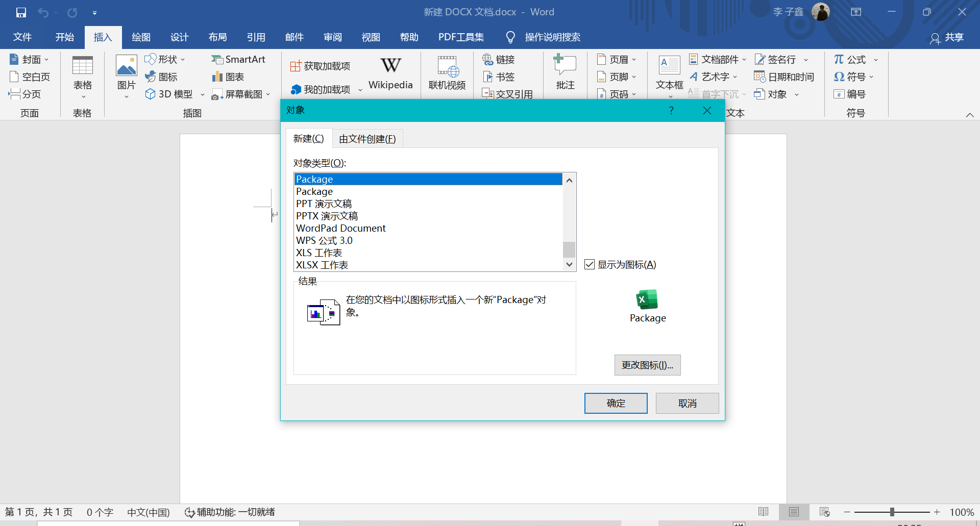Click the Undo icon in title bar

(43, 12)
